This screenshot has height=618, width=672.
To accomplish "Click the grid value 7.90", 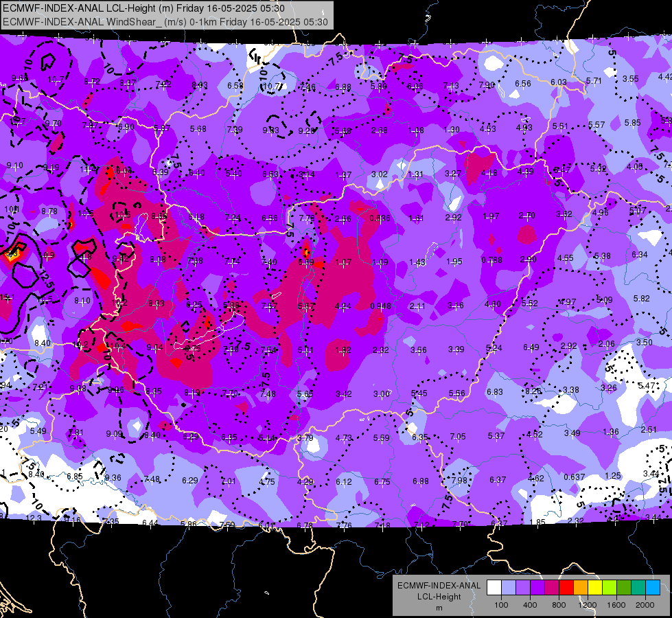I will [487, 85].
